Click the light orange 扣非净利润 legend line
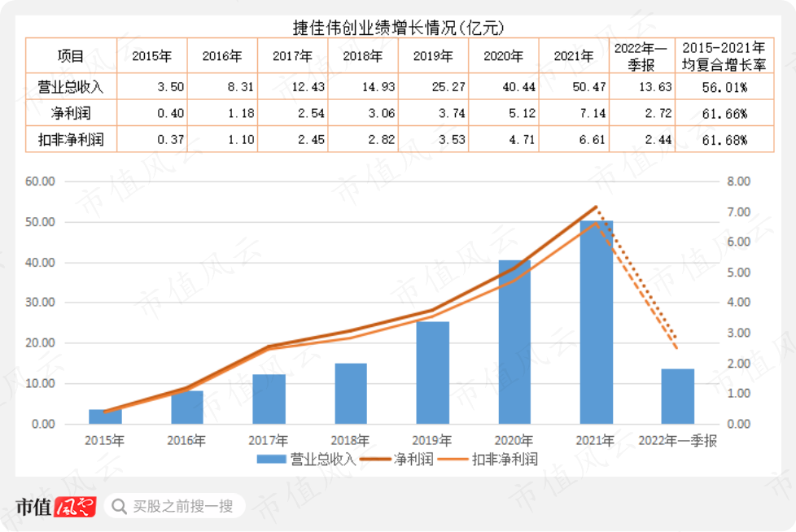Screen dimensions: 796x532 [453, 460]
